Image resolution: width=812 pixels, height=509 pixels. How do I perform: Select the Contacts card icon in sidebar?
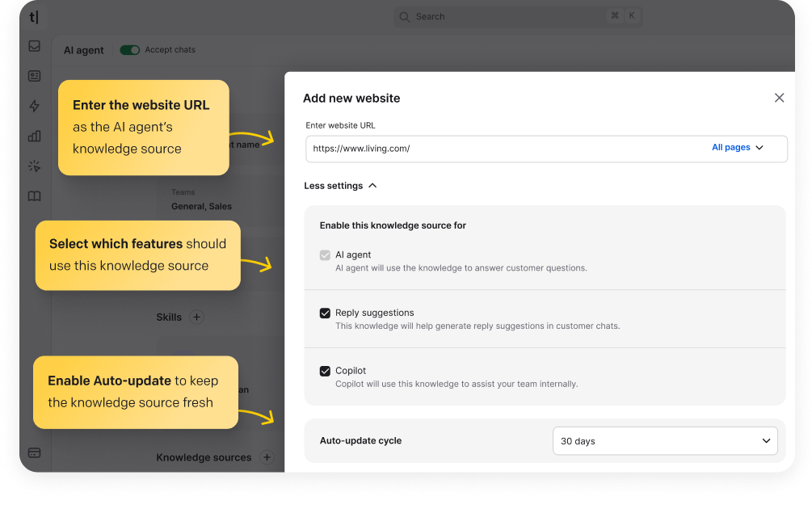tap(34, 76)
